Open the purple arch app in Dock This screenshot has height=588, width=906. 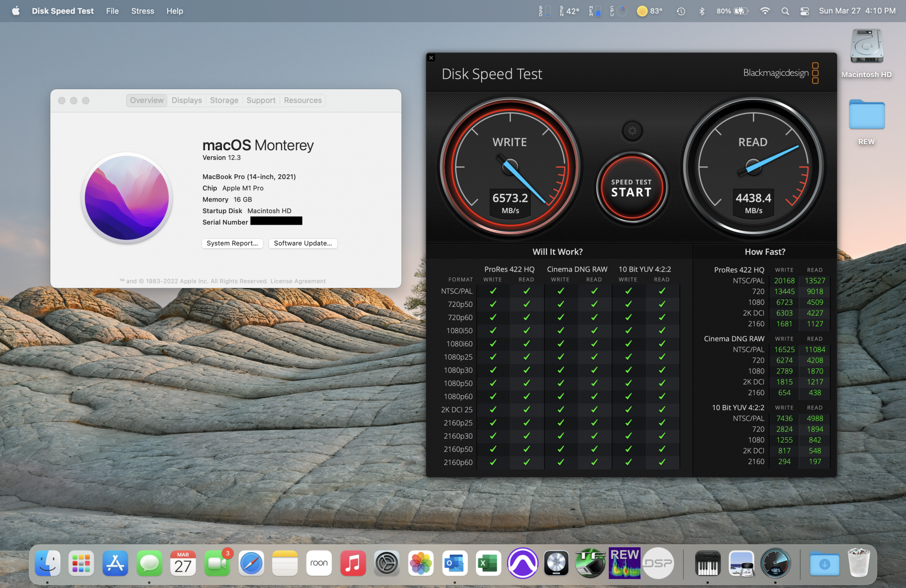522,563
